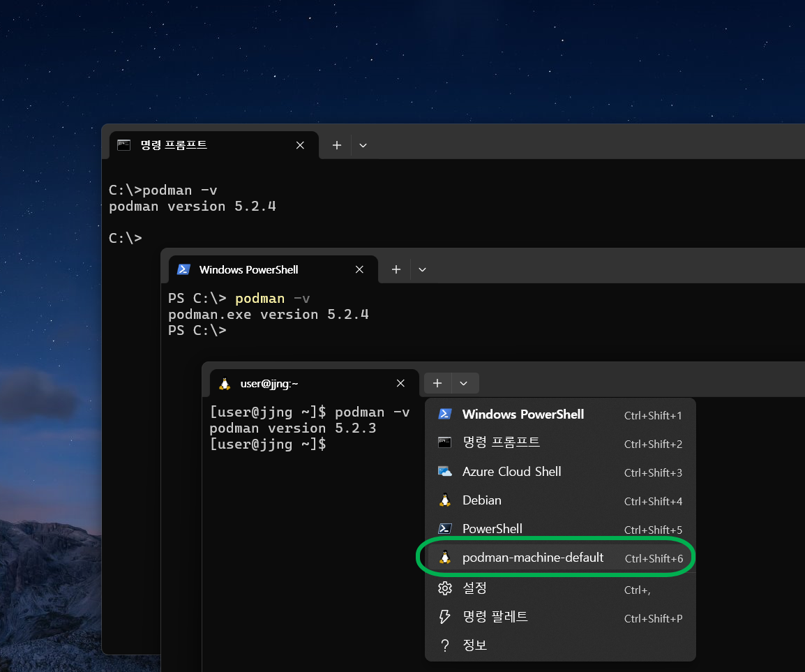This screenshot has height=672, width=805.
Task: Click 'podman version 5.2.4' output text
Action: coord(193,207)
